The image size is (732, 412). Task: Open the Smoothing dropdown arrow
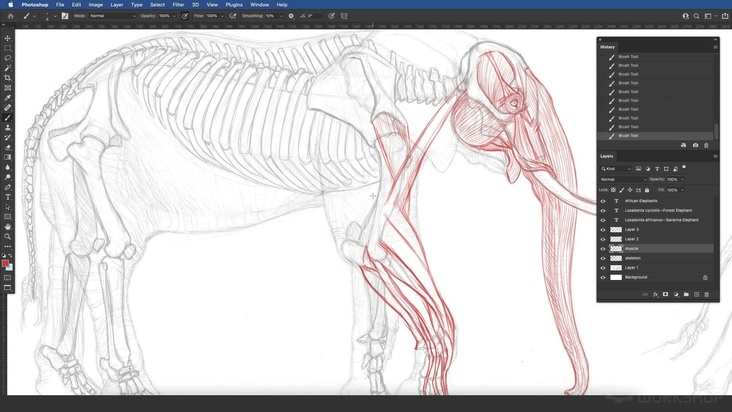281,16
